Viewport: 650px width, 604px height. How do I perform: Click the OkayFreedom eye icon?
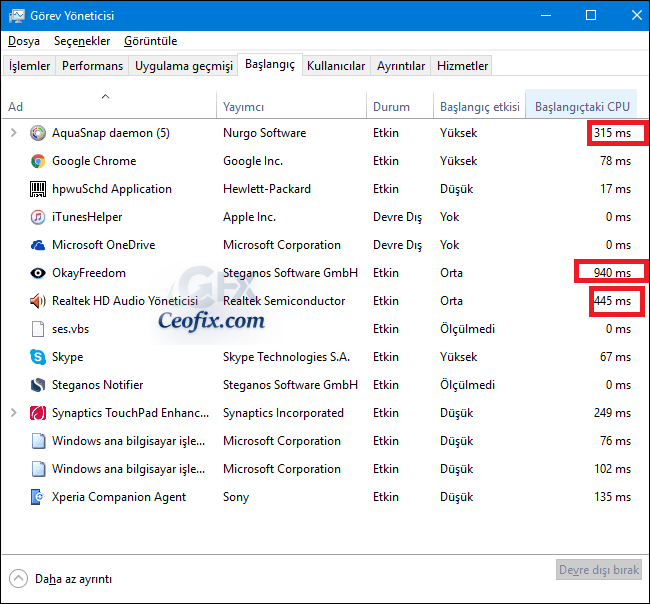38,273
